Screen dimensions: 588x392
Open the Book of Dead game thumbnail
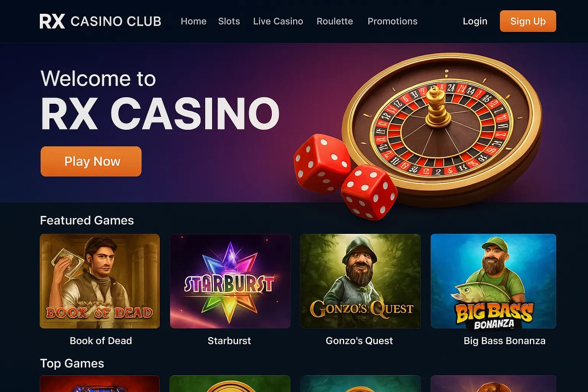point(100,281)
